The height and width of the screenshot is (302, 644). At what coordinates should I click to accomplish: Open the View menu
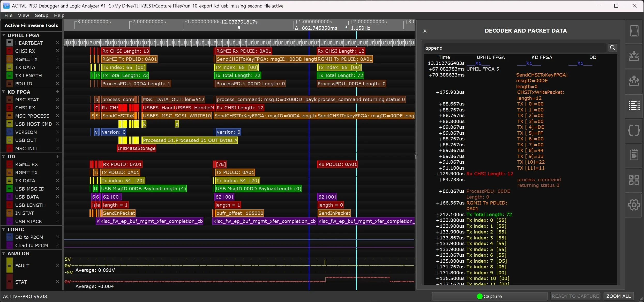[23, 15]
